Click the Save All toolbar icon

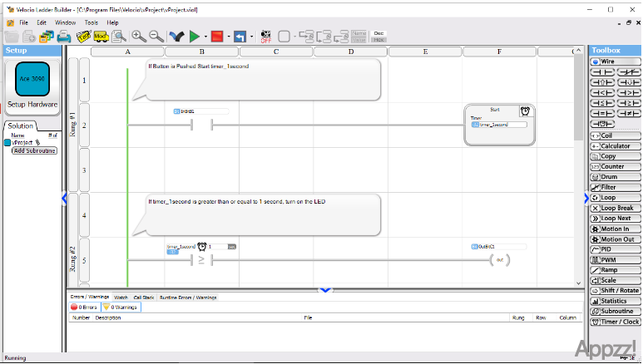47,37
